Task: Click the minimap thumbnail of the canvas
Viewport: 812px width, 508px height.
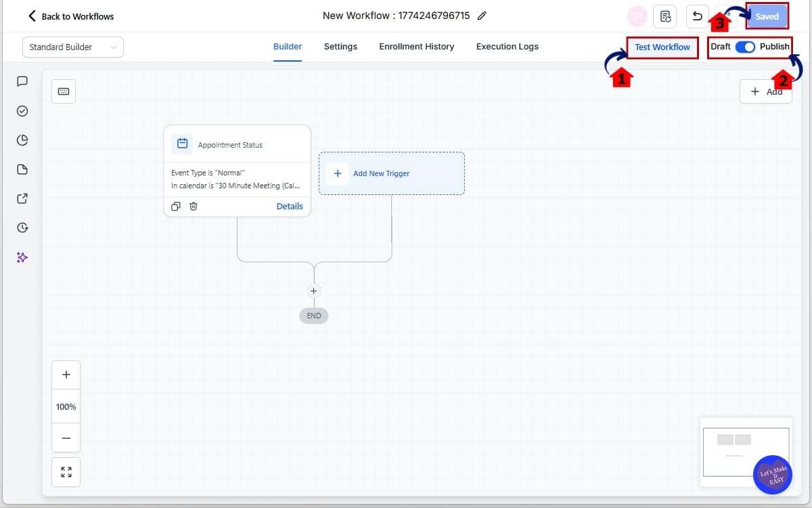Action: (x=734, y=450)
